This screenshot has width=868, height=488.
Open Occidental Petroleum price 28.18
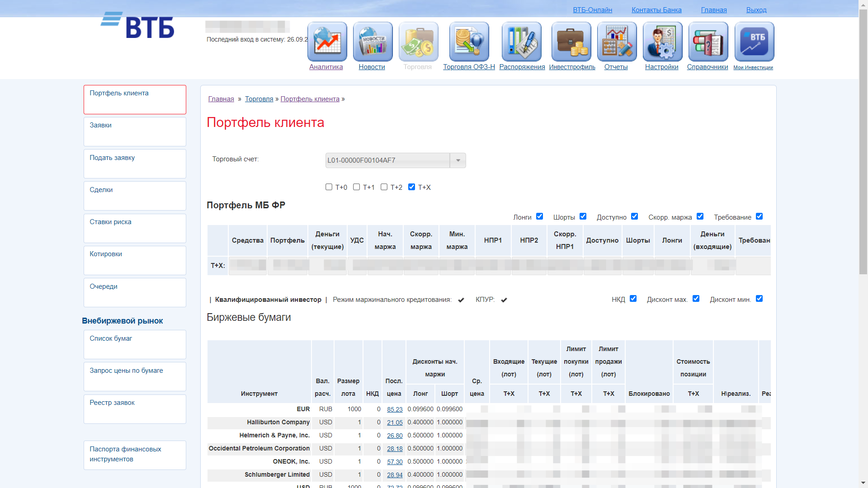tap(395, 449)
